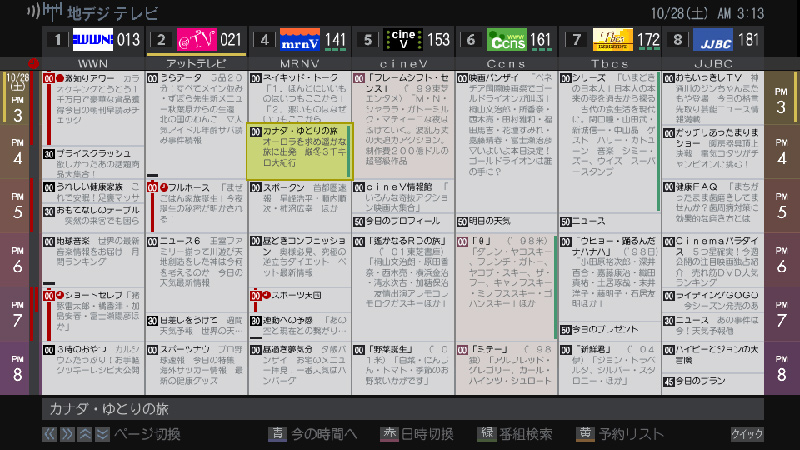
Task: Open 番組検索 program search
Action: click(526, 434)
